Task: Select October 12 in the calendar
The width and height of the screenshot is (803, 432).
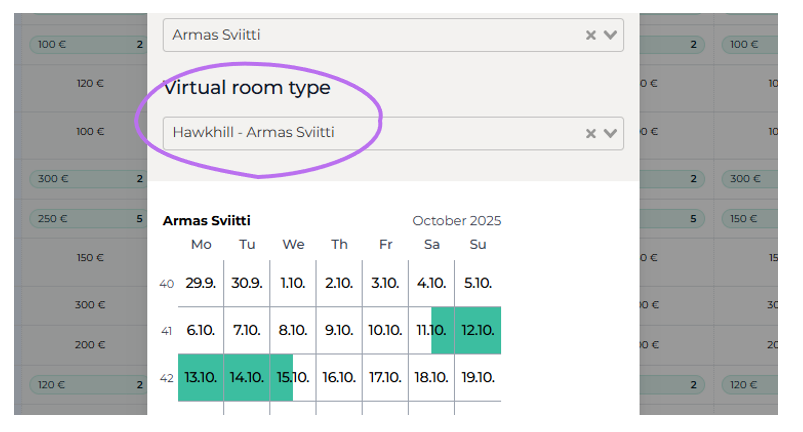Action: click(478, 330)
